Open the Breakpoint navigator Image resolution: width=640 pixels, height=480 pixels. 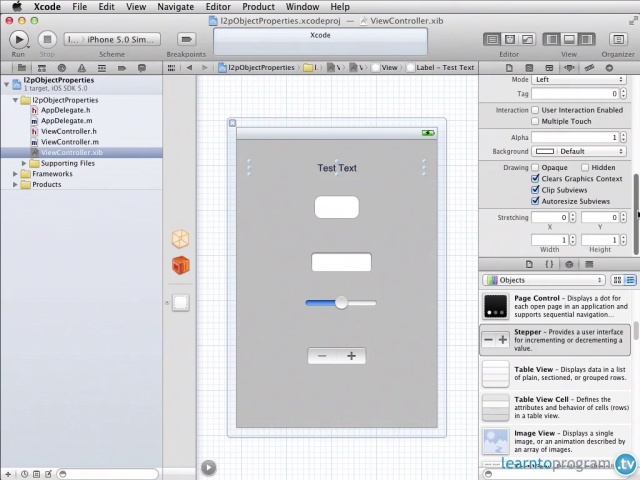122,68
